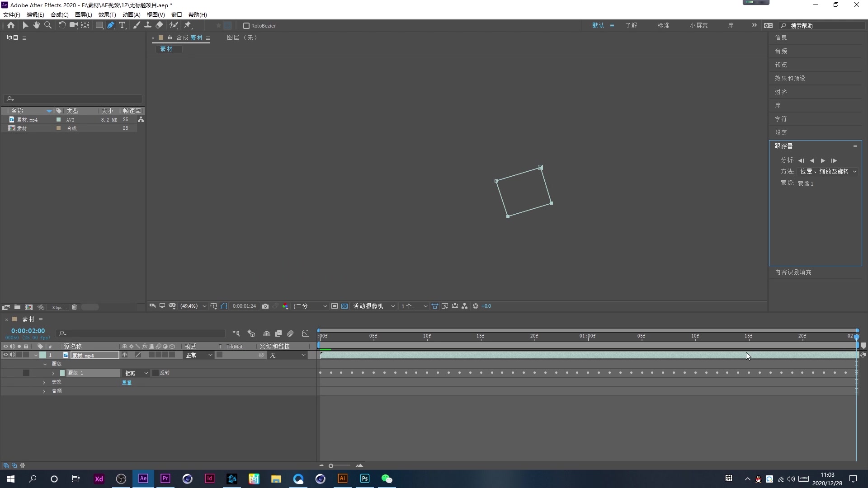Open the magnification (49.4%) dropdown

click(193, 306)
